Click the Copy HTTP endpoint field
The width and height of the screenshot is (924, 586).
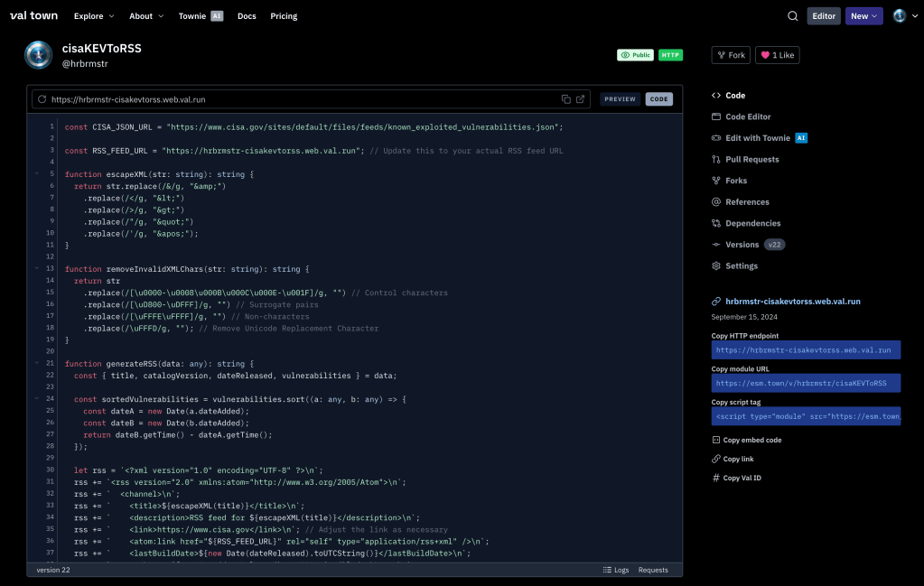(x=806, y=349)
